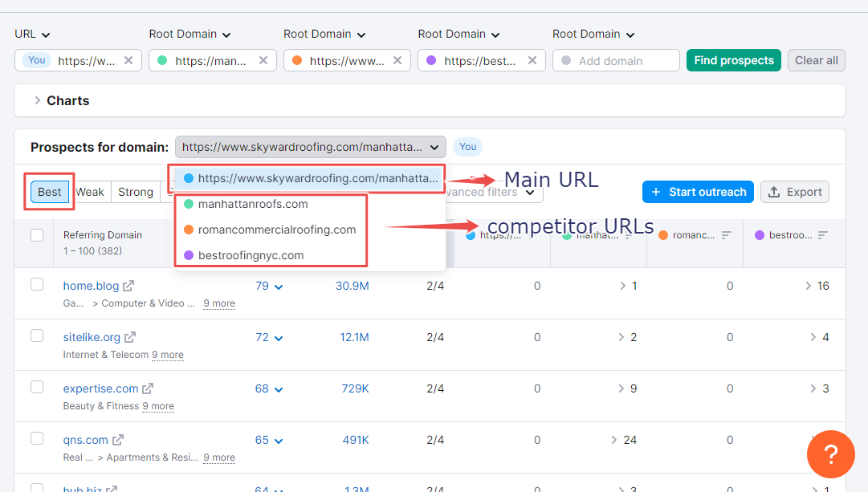
Task: Click the 729K visits value
Action: pos(355,388)
